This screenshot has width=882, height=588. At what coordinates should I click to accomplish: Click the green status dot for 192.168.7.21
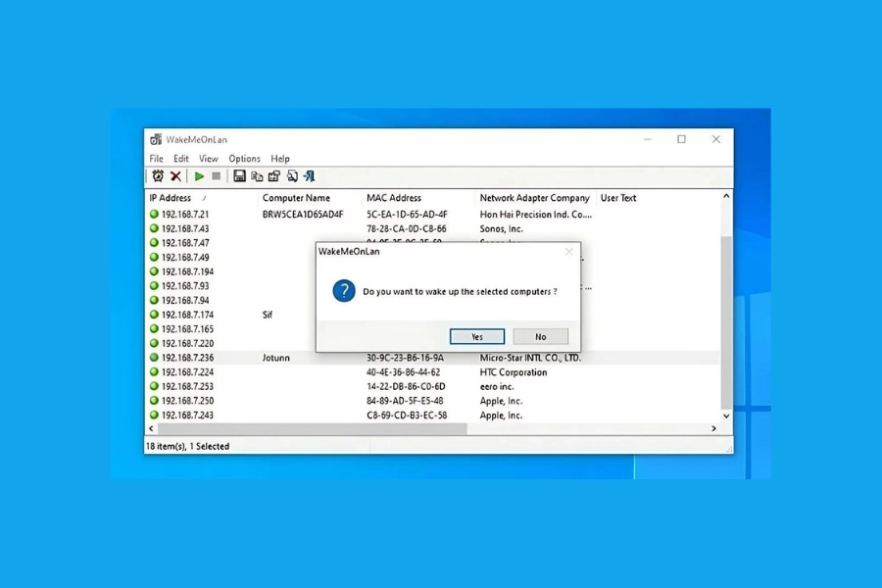(x=154, y=214)
